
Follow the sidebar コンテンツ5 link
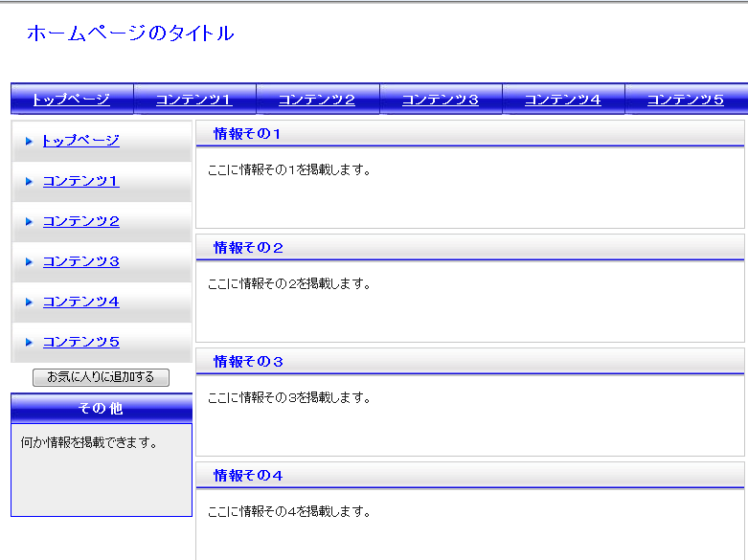[80, 342]
